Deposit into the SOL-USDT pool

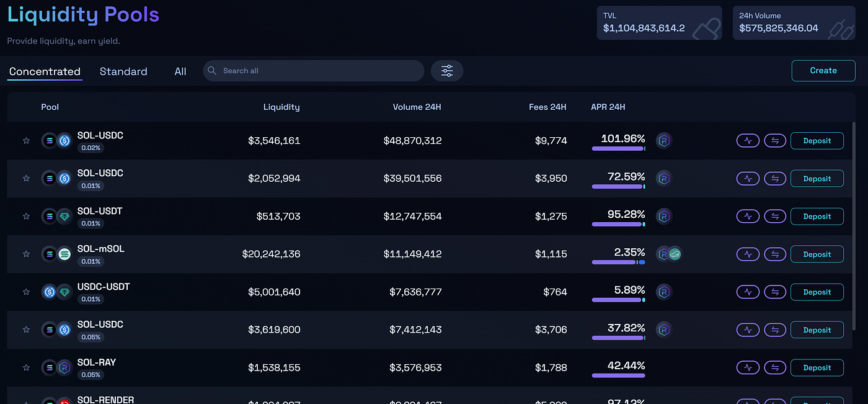817,217
